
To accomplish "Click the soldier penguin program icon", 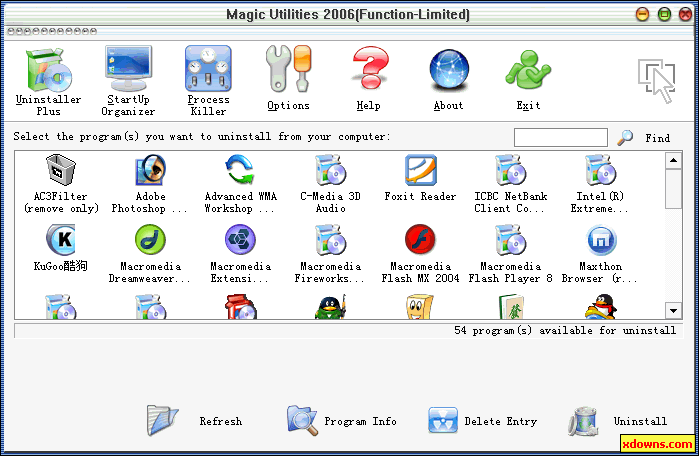I will pyautogui.click(x=330, y=307).
